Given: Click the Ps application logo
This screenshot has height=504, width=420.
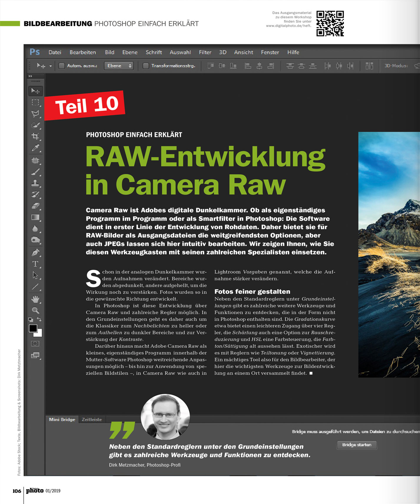Looking at the screenshot, I should click(35, 52).
